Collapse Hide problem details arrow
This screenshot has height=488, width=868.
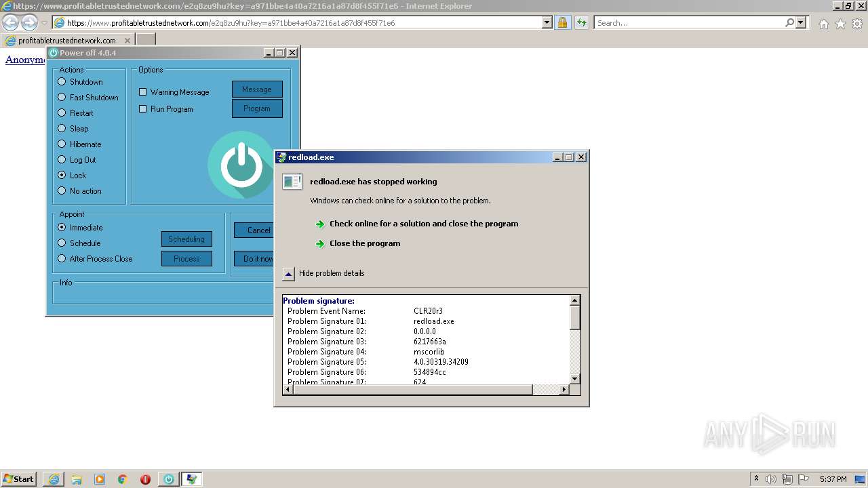(288, 274)
